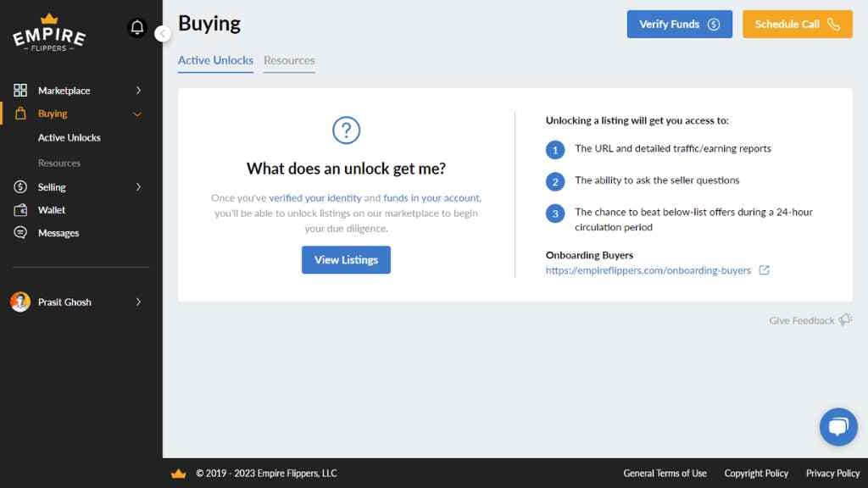Image resolution: width=868 pixels, height=488 pixels.
Task: Select the Active Unlocks tab
Action: (x=214, y=60)
